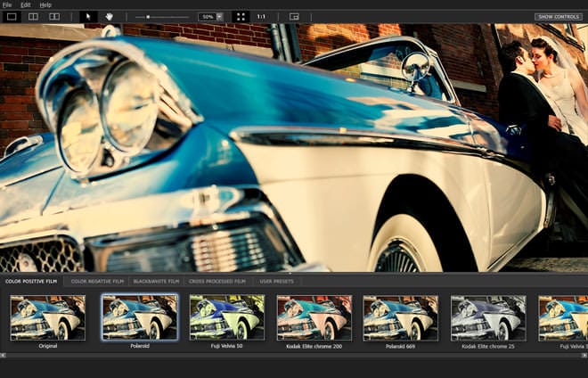
Task: Select the Kodak Elite chrome 200 preset
Action: pos(314,318)
